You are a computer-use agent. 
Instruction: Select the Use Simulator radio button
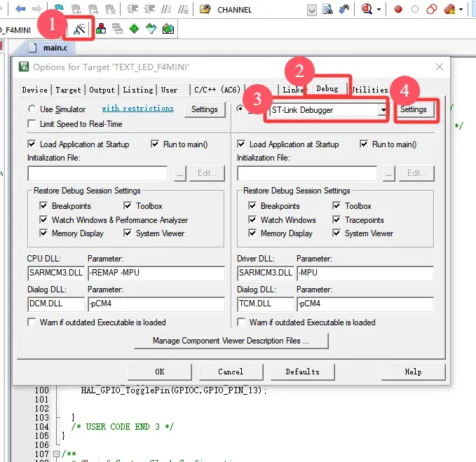[x=33, y=109]
